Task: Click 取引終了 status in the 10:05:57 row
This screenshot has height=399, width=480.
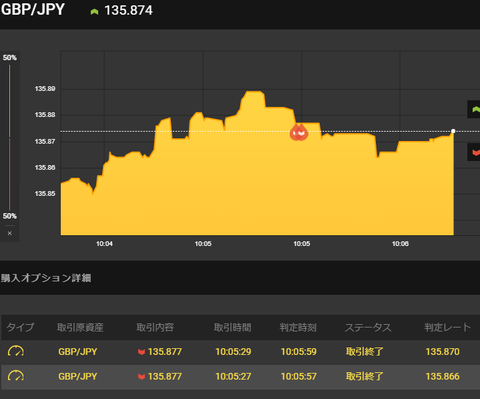Action: click(365, 376)
